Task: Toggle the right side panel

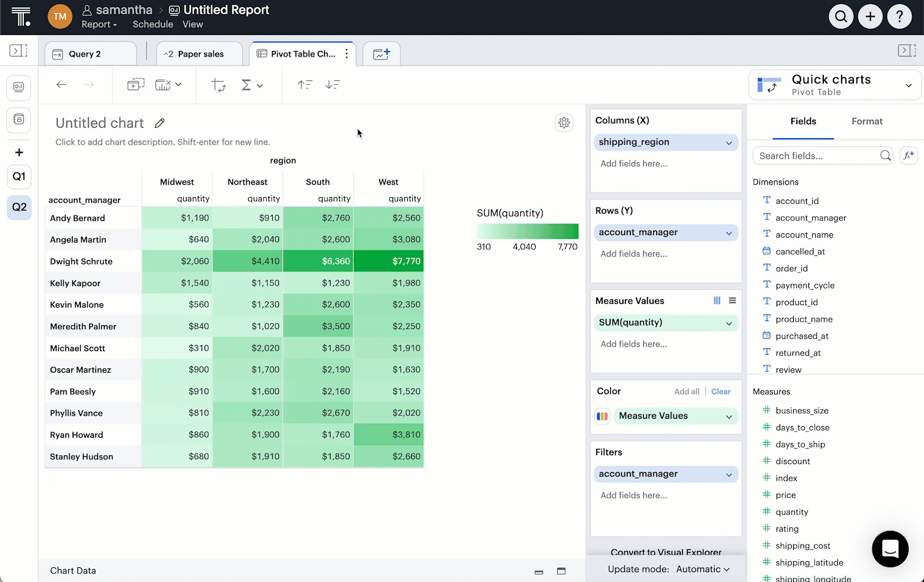Action: pos(907,51)
